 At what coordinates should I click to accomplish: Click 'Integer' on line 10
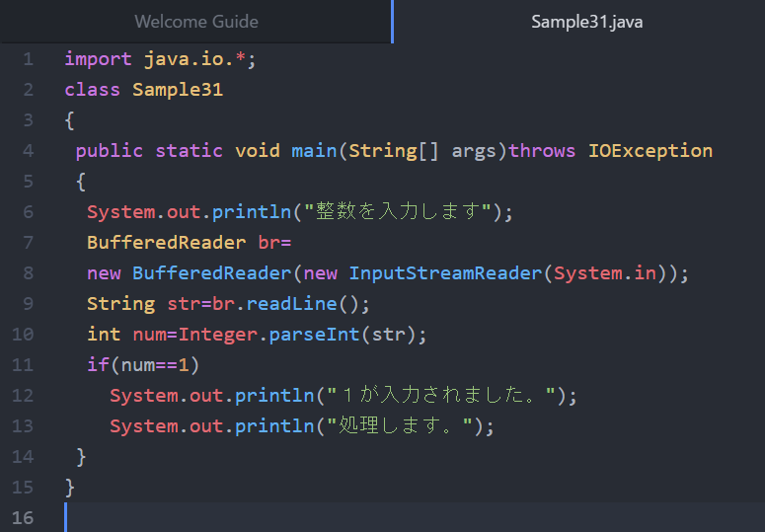click(217, 335)
